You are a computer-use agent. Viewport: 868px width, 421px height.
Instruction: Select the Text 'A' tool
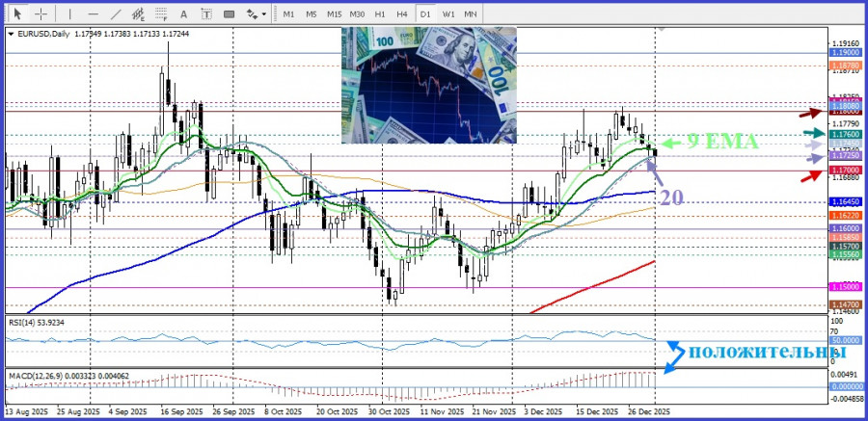coord(184,13)
